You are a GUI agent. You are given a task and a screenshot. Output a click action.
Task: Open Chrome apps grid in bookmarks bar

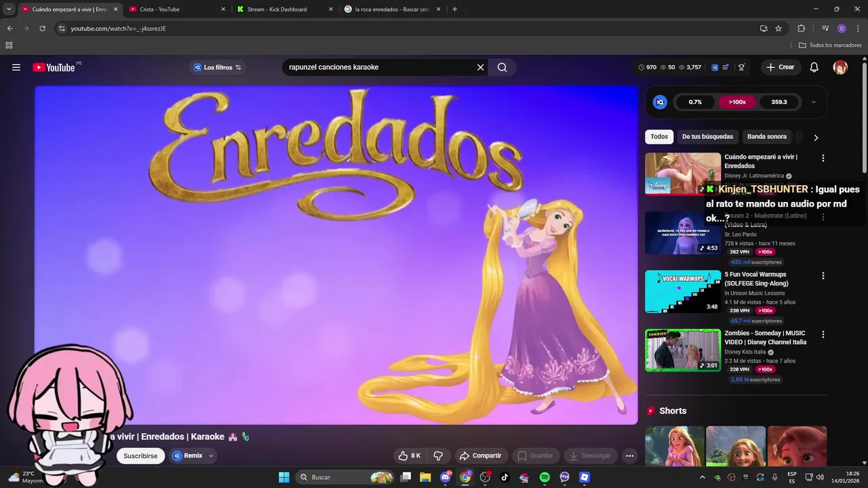(9, 45)
